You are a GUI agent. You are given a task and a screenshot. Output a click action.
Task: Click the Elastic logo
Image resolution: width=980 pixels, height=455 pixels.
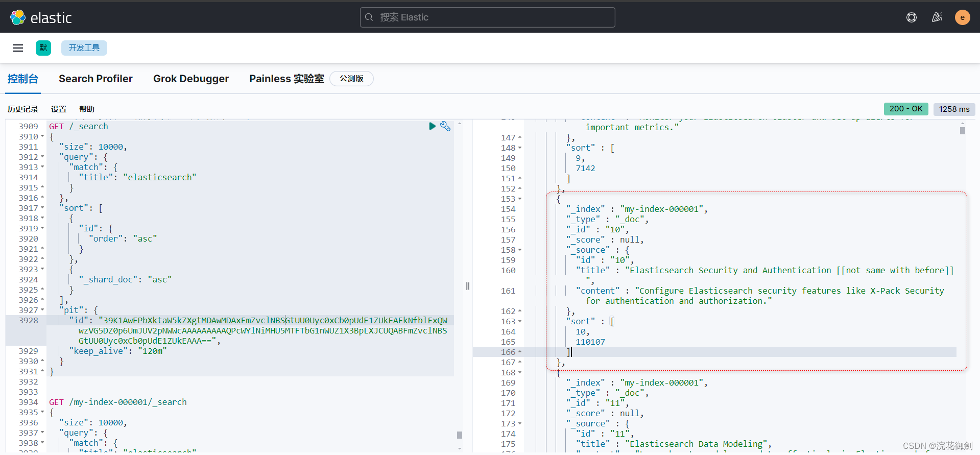41,17
